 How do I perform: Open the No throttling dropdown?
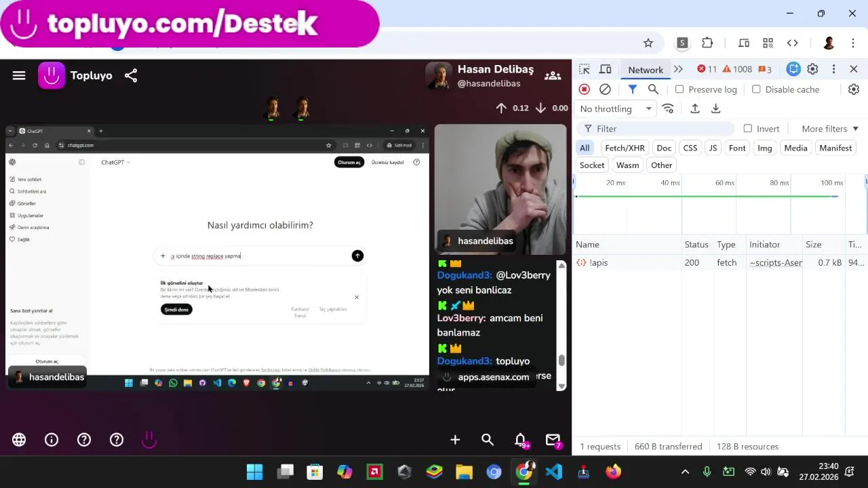pos(616,108)
